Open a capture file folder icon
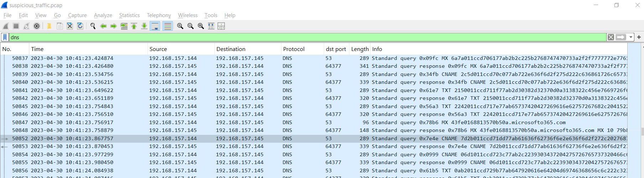 [x=49, y=26]
